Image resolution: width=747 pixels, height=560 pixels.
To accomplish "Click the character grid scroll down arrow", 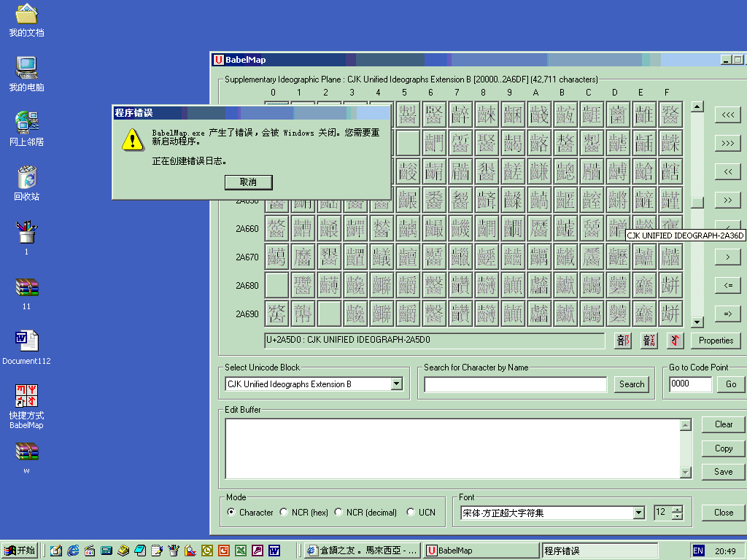I will pyautogui.click(x=697, y=322).
